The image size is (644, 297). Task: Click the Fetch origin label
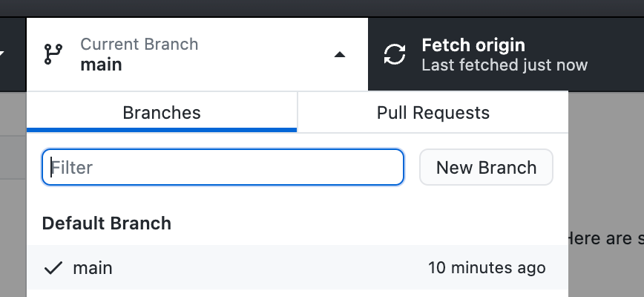pyautogui.click(x=473, y=45)
